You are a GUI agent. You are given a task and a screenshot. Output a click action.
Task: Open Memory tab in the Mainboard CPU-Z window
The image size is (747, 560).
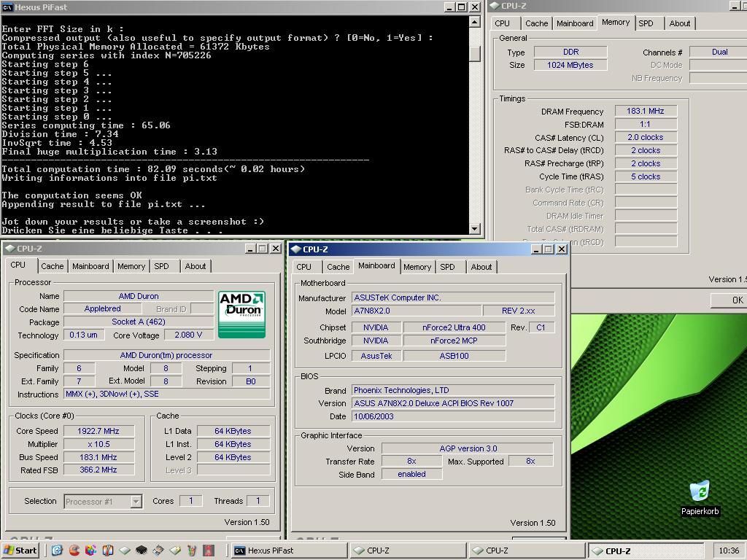pos(417,267)
